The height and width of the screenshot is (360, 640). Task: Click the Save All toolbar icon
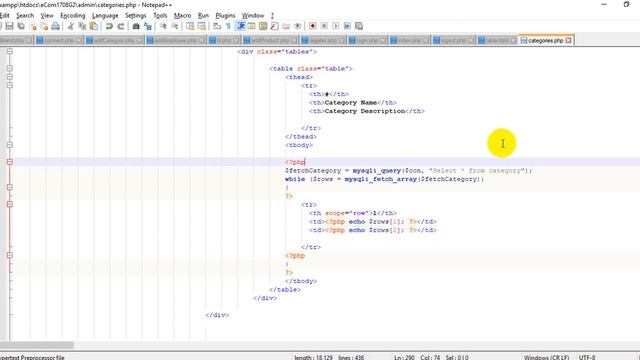click(21, 26)
